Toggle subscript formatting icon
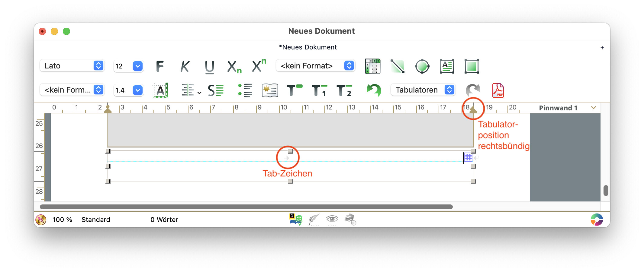Screen dimensions: 644x272 (234, 67)
